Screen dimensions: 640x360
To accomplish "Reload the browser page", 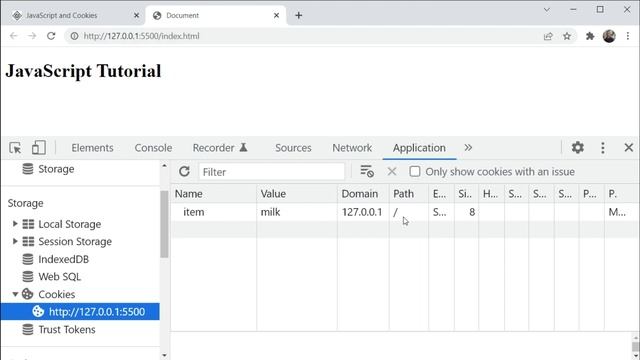I will pos(51,36).
